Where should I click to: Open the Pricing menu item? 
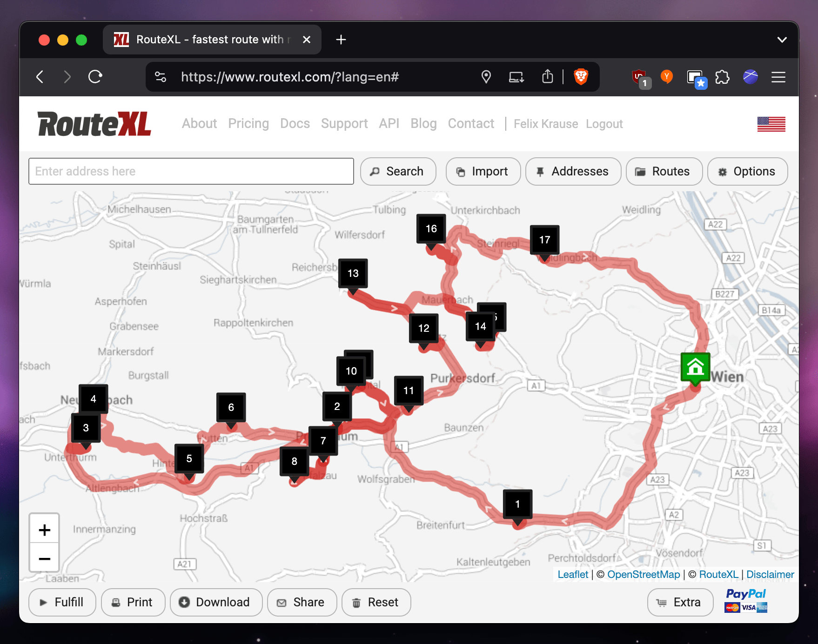click(x=248, y=124)
